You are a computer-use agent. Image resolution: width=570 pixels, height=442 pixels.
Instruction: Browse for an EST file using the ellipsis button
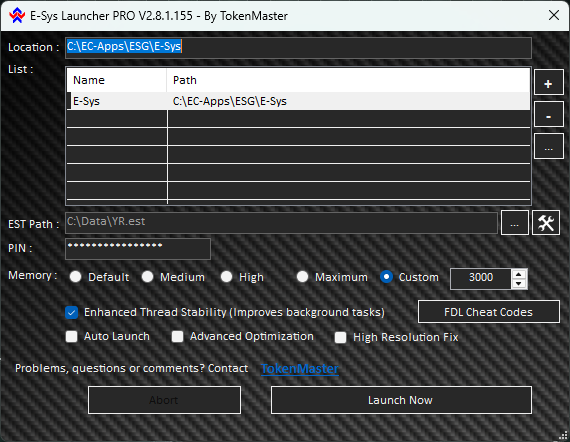click(514, 223)
